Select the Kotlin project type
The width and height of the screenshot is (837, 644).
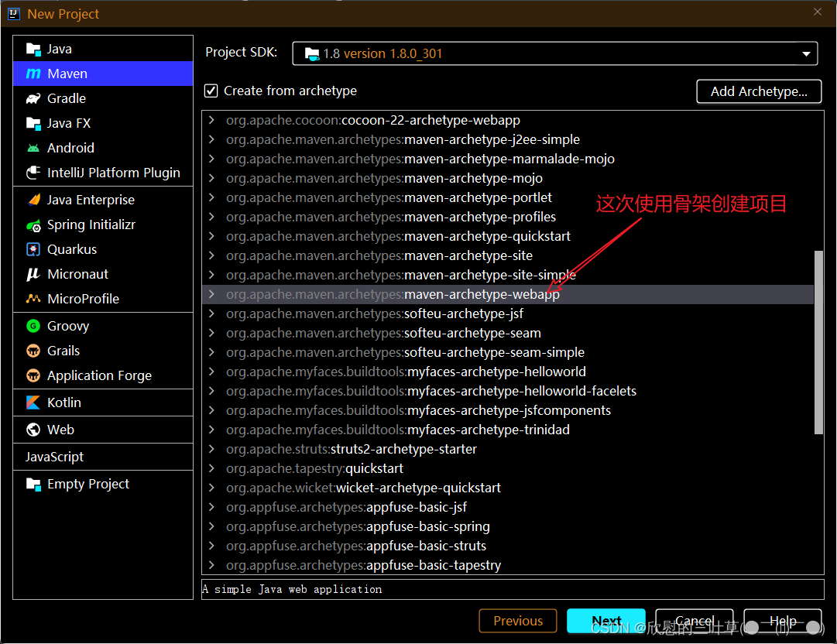103,402
